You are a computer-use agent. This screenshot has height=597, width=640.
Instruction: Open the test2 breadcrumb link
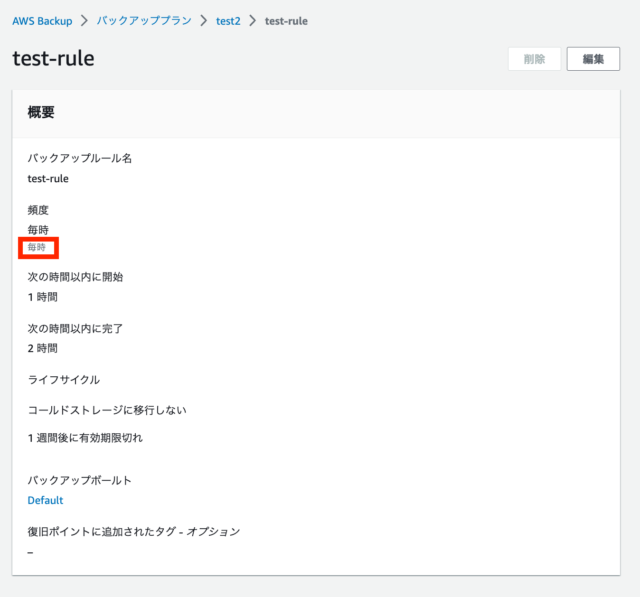(228, 21)
